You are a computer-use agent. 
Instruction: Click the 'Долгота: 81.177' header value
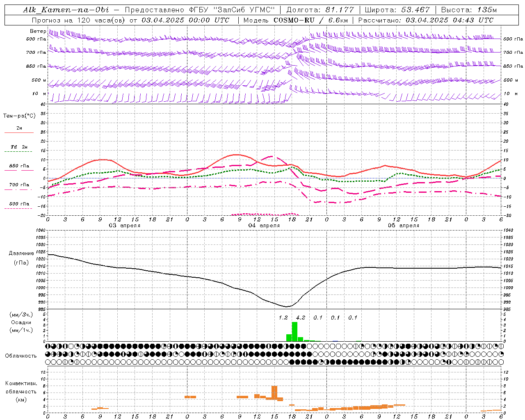pyautogui.click(x=320, y=10)
